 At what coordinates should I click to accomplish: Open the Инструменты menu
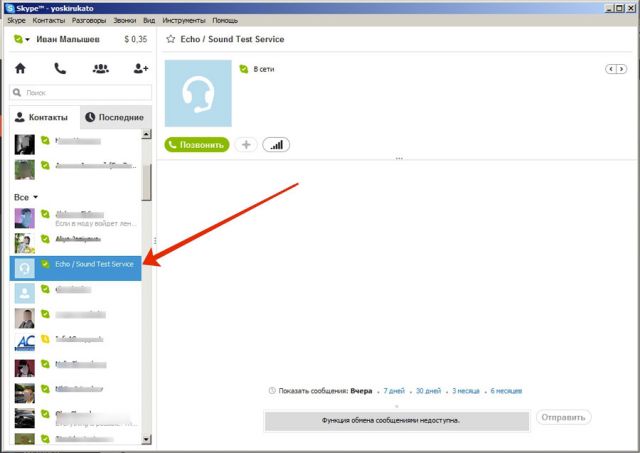click(x=184, y=20)
